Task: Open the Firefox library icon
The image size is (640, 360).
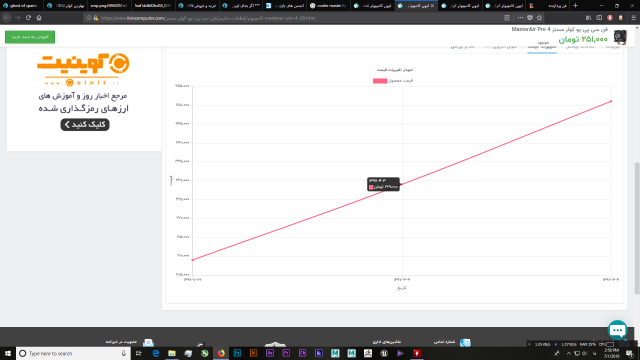Action: point(588,18)
